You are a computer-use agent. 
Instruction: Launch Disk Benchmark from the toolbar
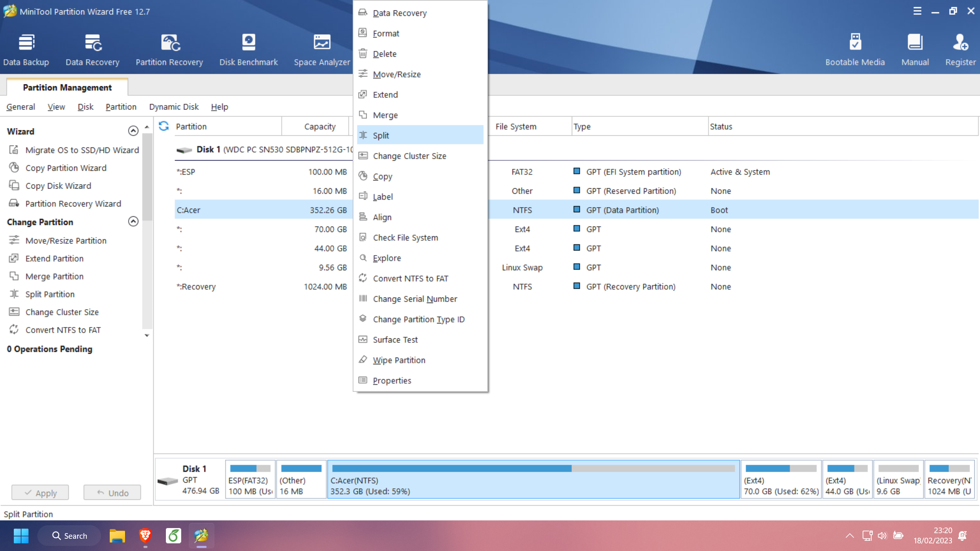tap(249, 50)
